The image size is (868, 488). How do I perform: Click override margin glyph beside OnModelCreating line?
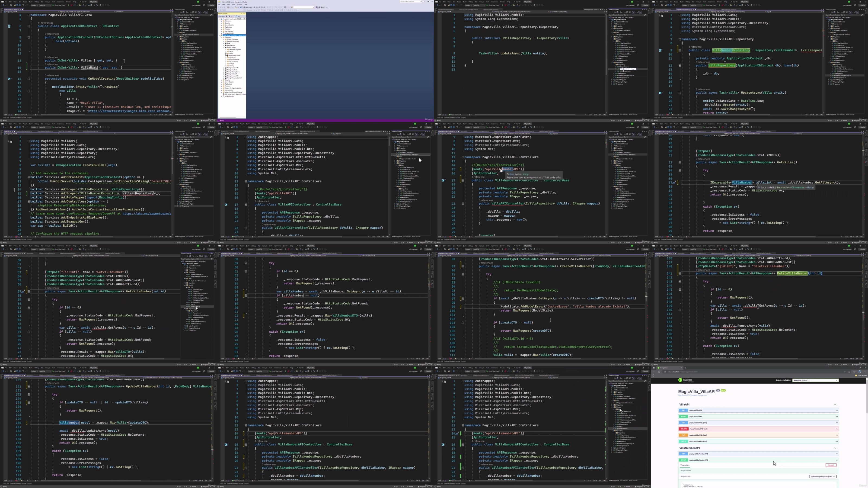[9, 78]
